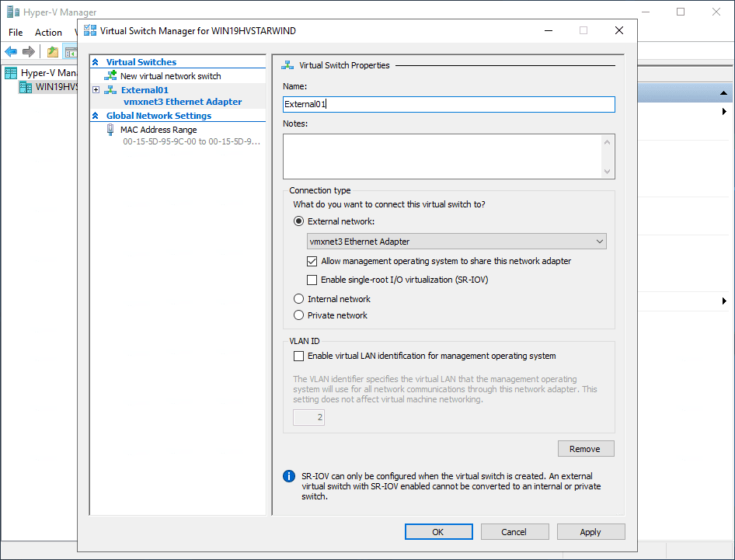Click the Remove button

click(586, 449)
